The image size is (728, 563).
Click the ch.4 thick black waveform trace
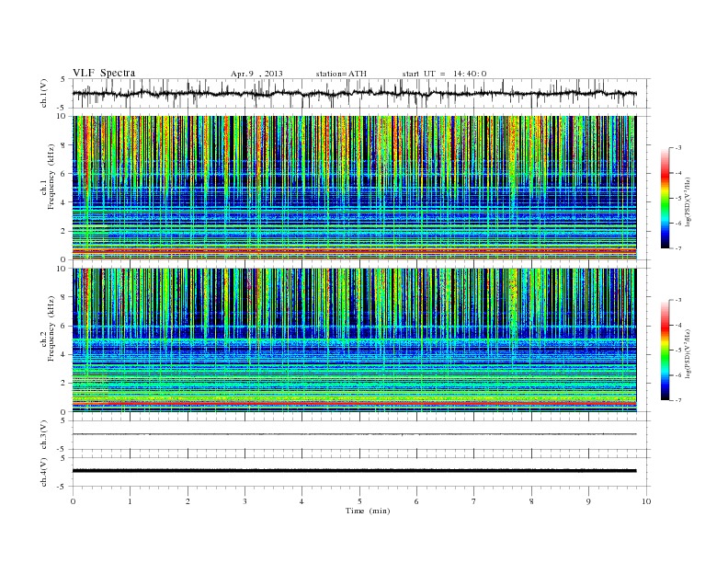[354, 471]
